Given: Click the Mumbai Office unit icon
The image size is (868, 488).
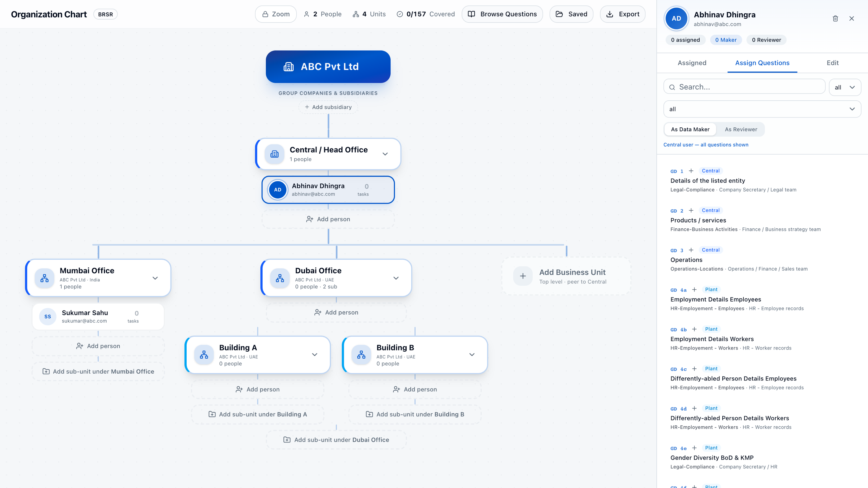Looking at the screenshot, I should click(x=44, y=278).
